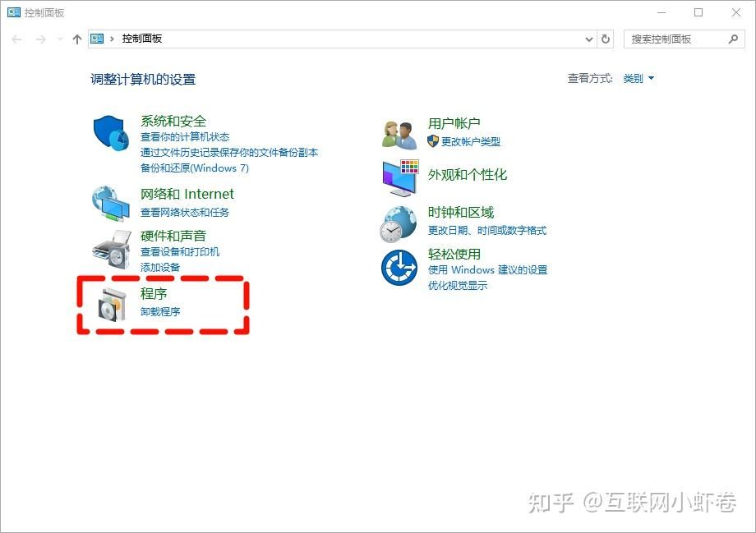Open Appearance and Personalization monitor icon
This screenshot has width=756, height=533.
click(400, 177)
